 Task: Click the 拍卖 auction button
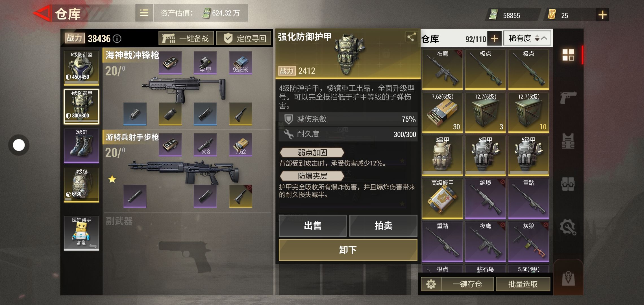[383, 226]
